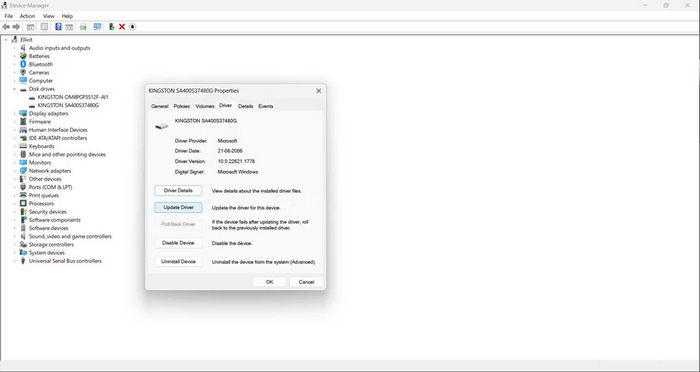The width and height of the screenshot is (700, 372).
Task: Click the Enable device toolbar icon
Action: (112, 27)
